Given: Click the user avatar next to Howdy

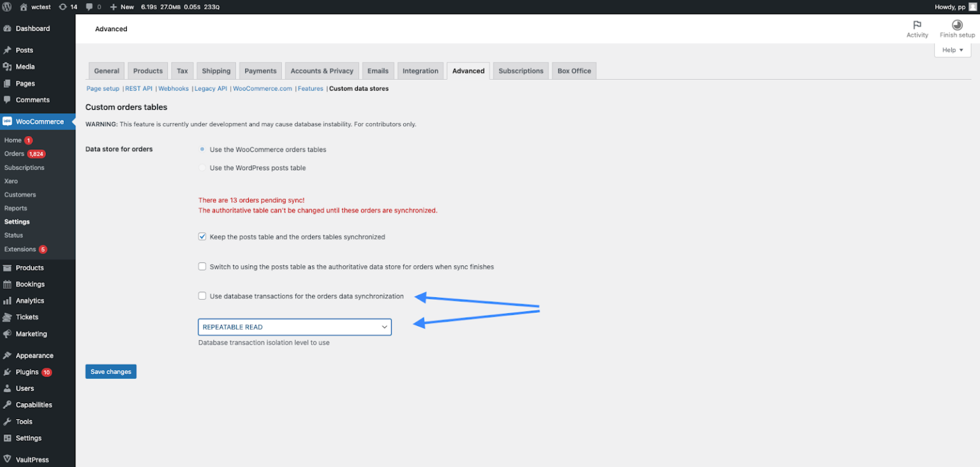Looking at the screenshot, I should point(972,6).
